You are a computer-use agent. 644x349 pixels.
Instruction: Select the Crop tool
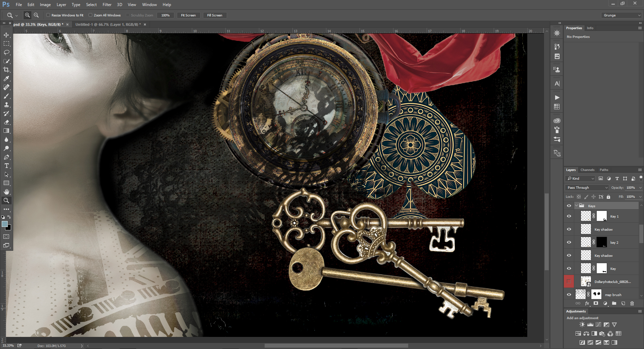click(7, 70)
